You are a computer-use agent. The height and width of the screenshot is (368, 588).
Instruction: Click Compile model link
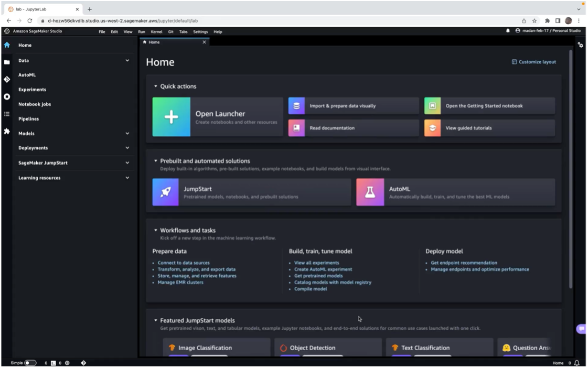point(311,289)
